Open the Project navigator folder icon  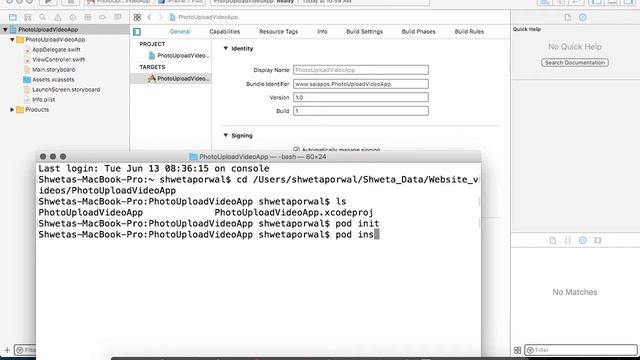(x=13, y=17)
